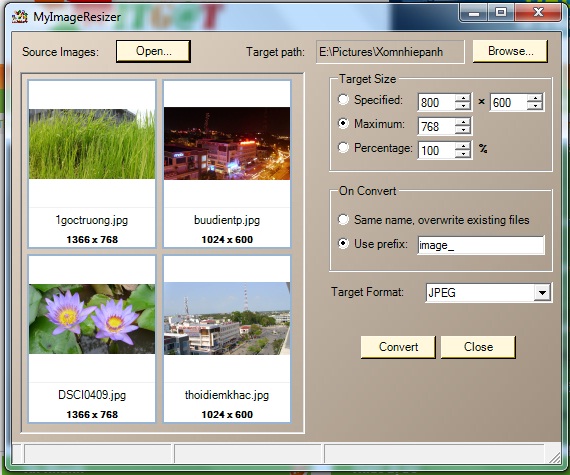Click the width field showing 800
Image resolution: width=570 pixels, height=475 pixels.
point(436,102)
